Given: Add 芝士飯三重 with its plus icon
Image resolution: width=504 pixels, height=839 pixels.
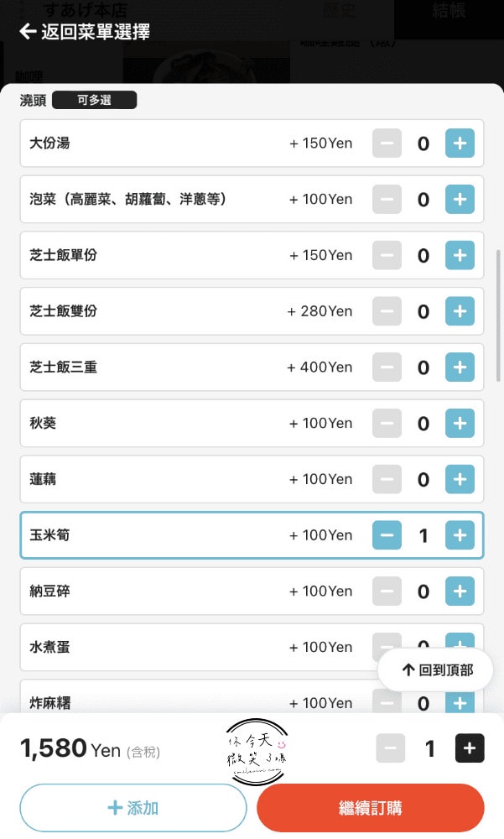Looking at the screenshot, I should click(460, 367).
